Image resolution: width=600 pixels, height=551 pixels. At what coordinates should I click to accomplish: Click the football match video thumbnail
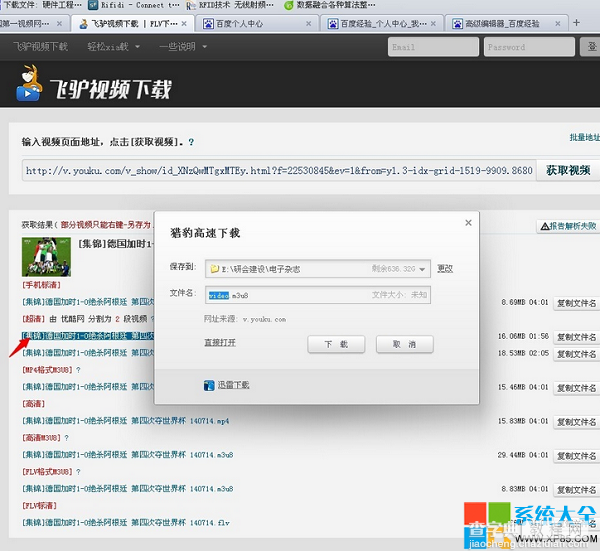[x=46, y=257]
